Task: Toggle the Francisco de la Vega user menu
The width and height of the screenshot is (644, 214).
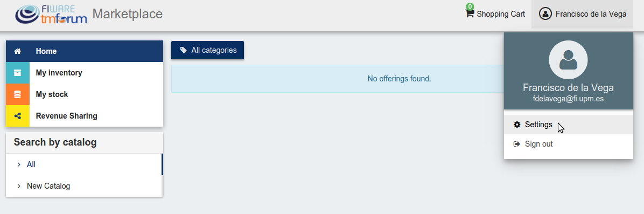Action: tap(583, 14)
